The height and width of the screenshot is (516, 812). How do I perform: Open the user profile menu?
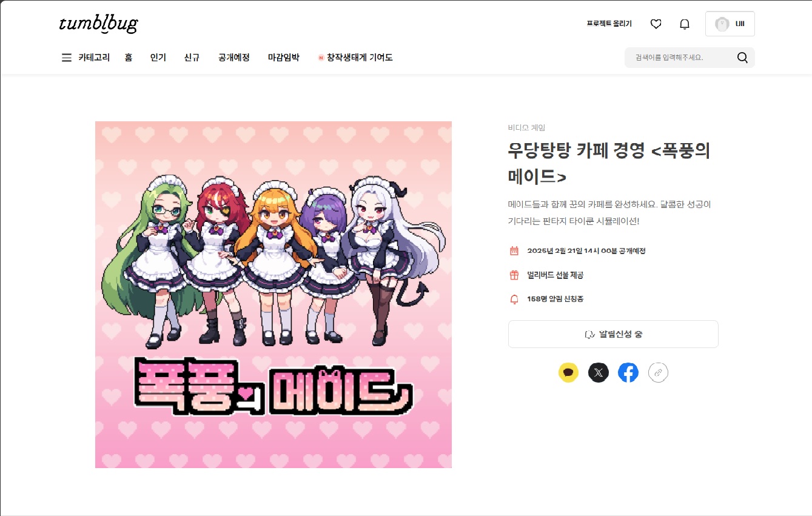click(x=730, y=24)
